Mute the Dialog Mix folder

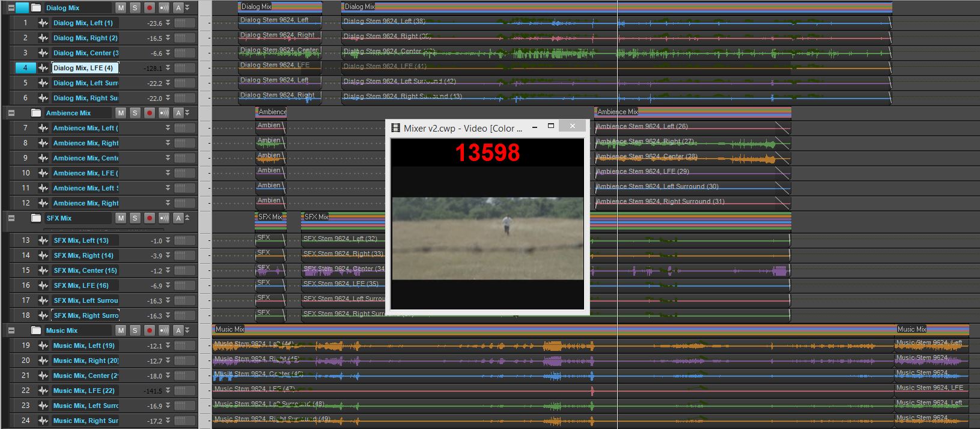pos(121,8)
